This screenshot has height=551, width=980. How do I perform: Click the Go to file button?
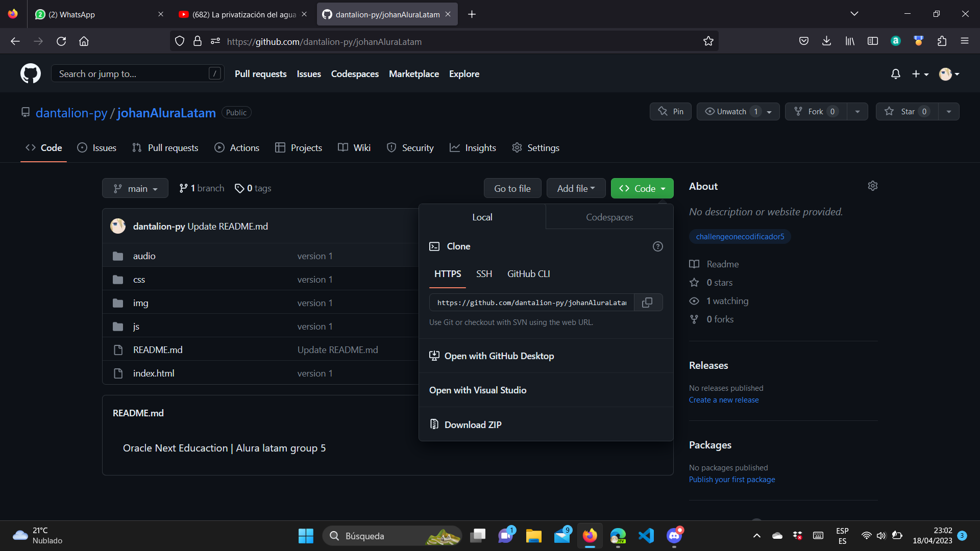(512, 188)
